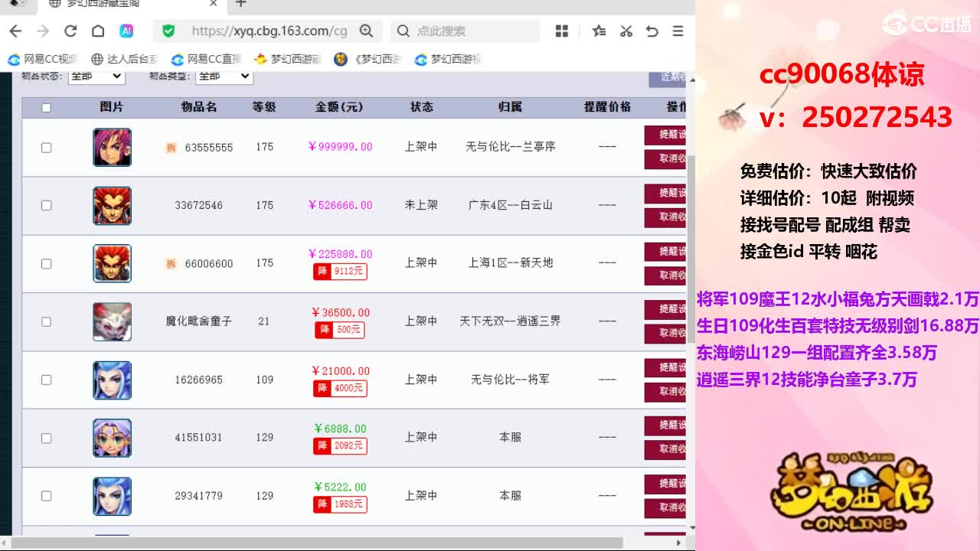
Task: Select the checkbox for item 33672546
Action: 46,205
